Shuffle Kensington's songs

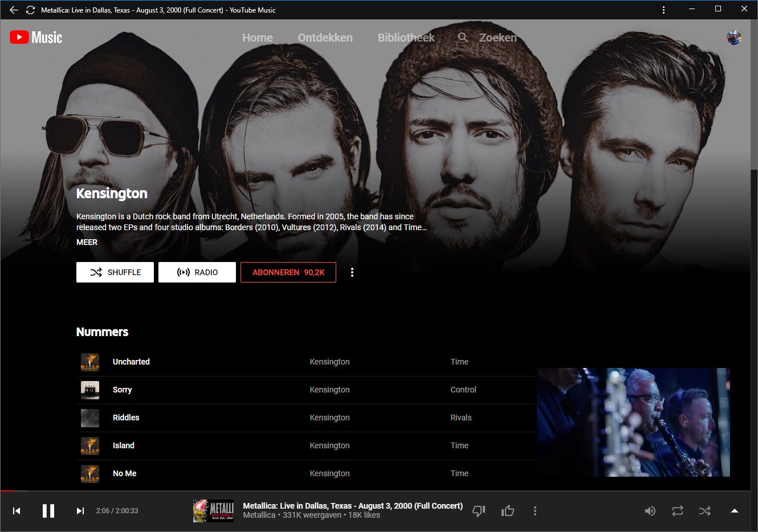point(115,272)
